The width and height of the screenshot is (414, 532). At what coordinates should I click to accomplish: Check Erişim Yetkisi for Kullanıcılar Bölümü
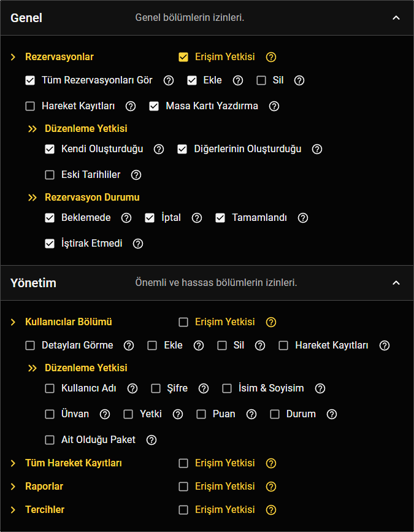click(x=183, y=322)
